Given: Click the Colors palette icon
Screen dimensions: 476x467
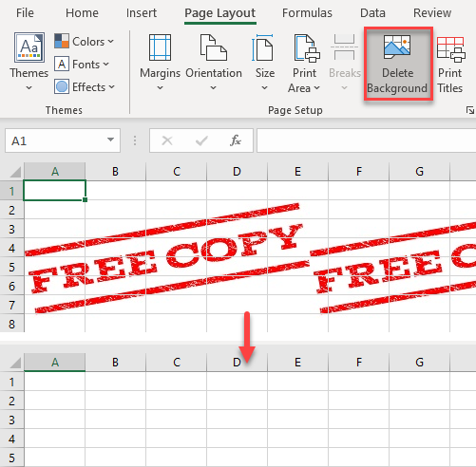Looking at the screenshot, I should (62, 41).
